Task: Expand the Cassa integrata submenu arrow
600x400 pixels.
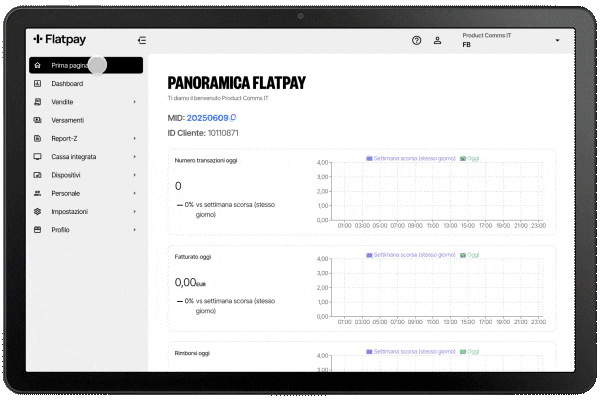Action: coord(135,157)
